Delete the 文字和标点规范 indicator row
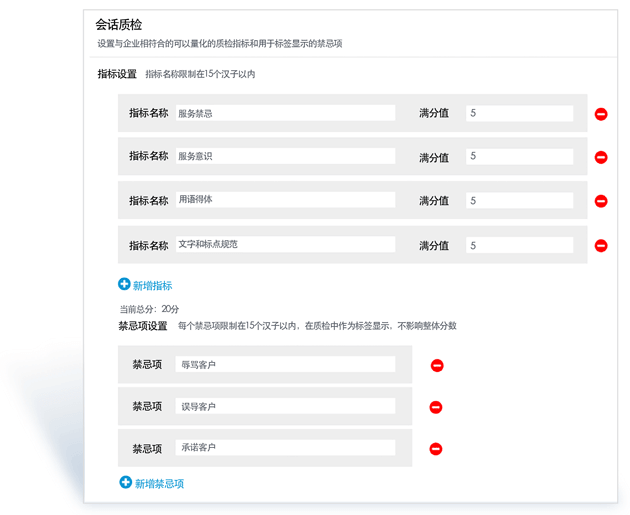 pos(601,245)
